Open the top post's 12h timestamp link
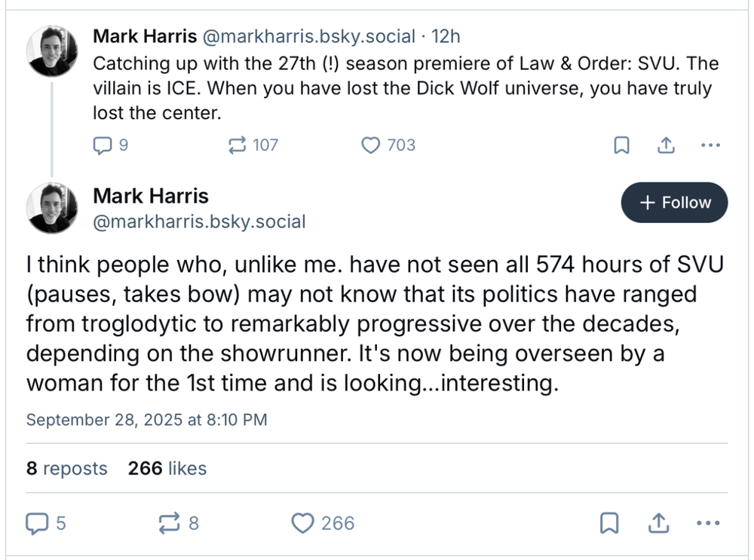This screenshot has height=560, width=754. click(x=446, y=36)
